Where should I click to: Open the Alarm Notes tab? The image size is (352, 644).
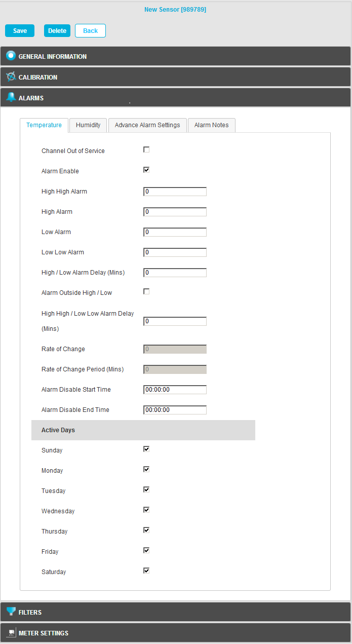click(x=211, y=125)
